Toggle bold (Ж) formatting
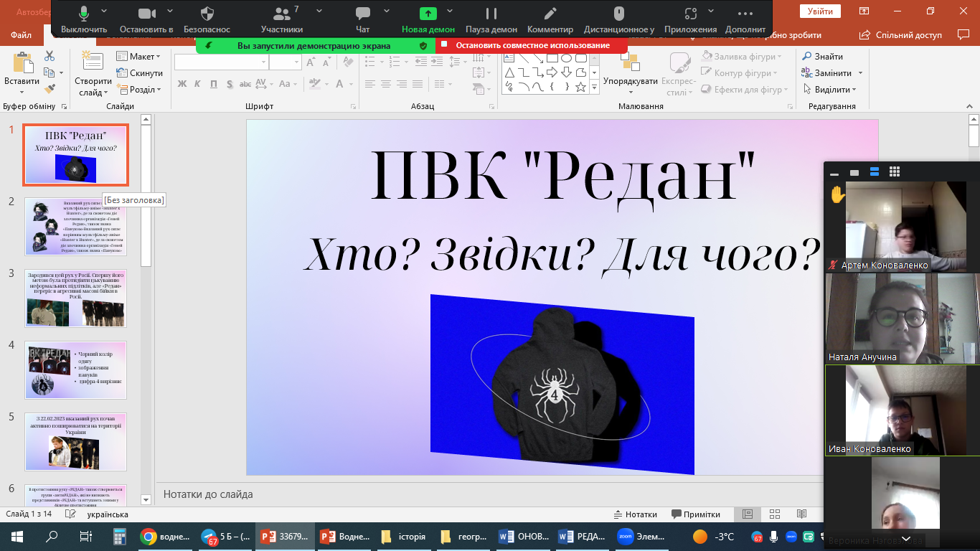The image size is (980, 551). 182,84
